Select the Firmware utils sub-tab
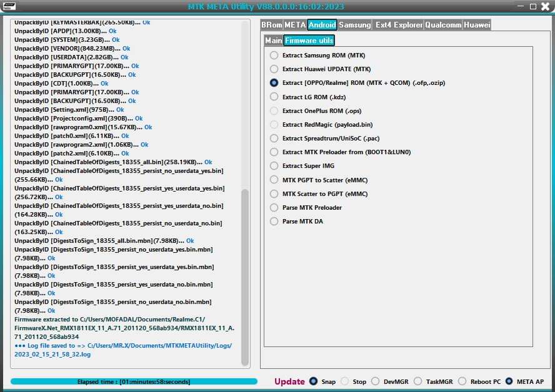This screenshot has width=555, height=392. point(309,41)
